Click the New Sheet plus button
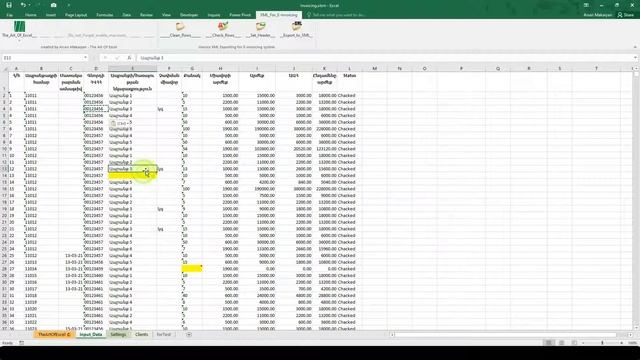The width and height of the screenshot is (640, 360). point(189,334)
